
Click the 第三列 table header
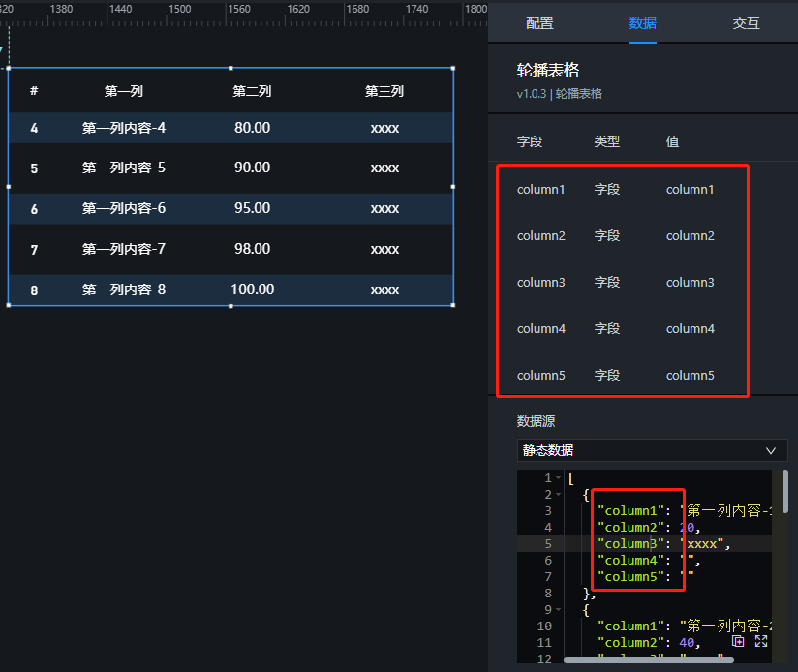pyautogui.click(x=384, y=92)
